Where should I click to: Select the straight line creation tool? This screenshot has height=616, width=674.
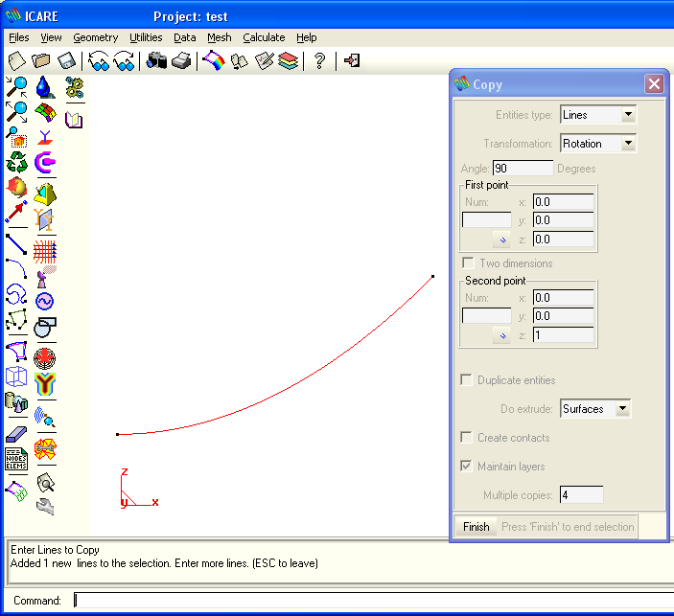[16, 244]
